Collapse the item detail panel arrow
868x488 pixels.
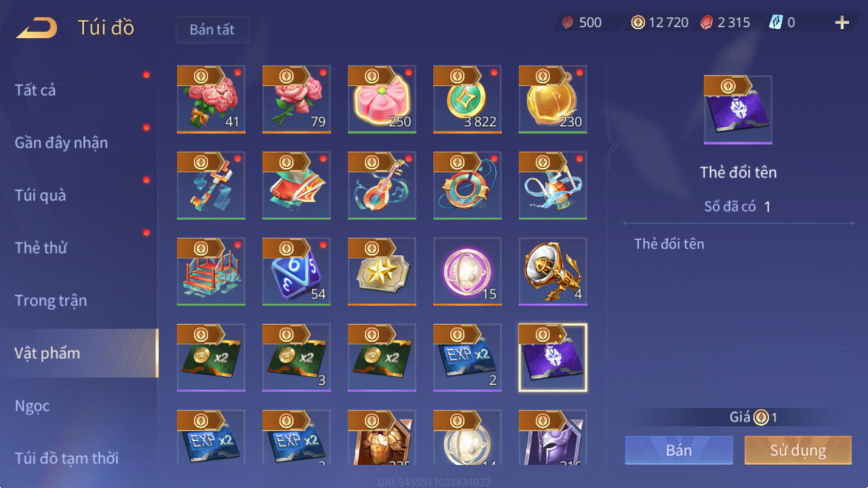pyautogui.click(x=612, y=146)
